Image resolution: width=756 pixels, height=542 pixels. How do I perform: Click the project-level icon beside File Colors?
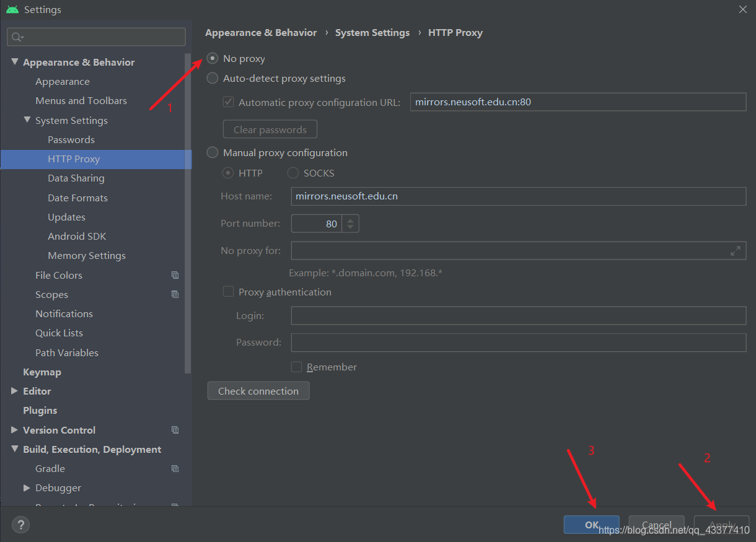(x=175, y=275)
